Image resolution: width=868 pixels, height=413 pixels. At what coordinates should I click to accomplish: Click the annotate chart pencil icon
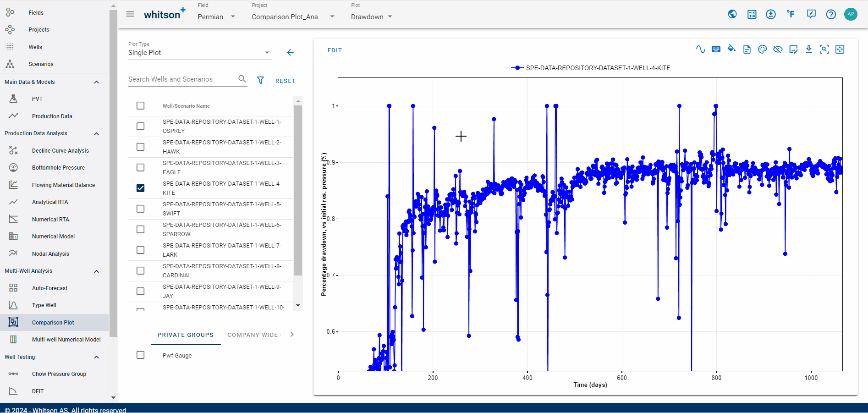tap(793, 50)
